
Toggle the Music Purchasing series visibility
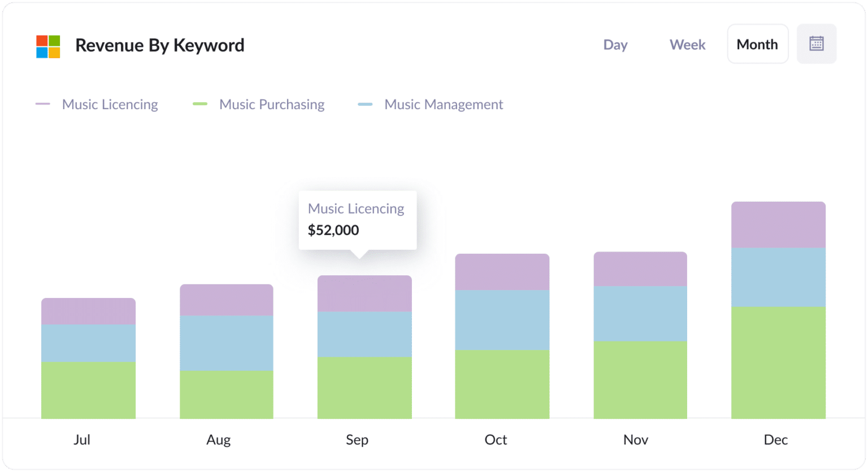pyautogui.click(x=271, y=104)
